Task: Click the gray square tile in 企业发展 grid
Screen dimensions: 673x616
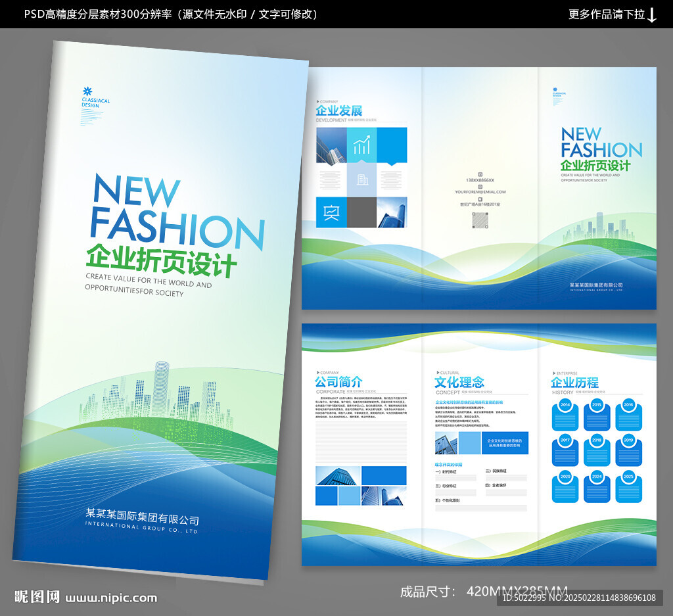Action: 362,212
